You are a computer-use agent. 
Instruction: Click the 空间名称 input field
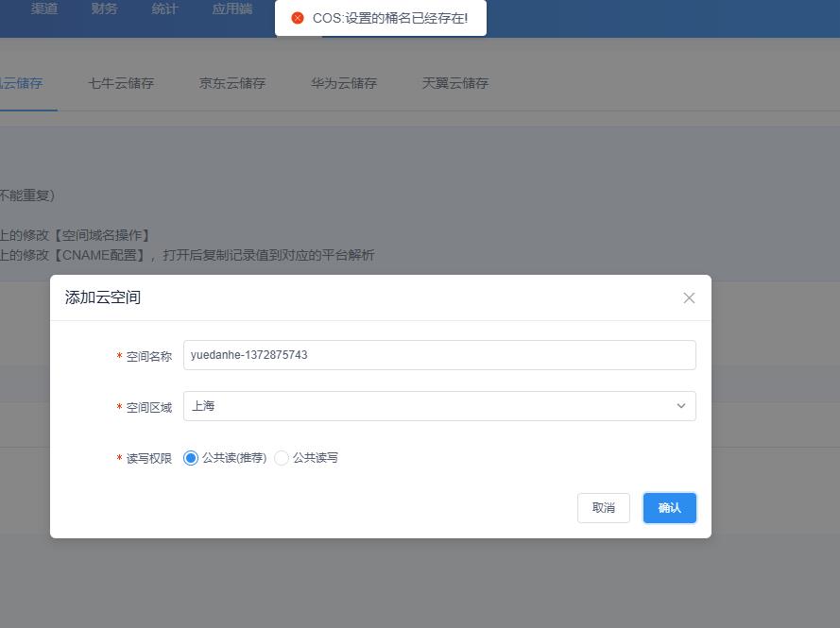click(438, 355)
